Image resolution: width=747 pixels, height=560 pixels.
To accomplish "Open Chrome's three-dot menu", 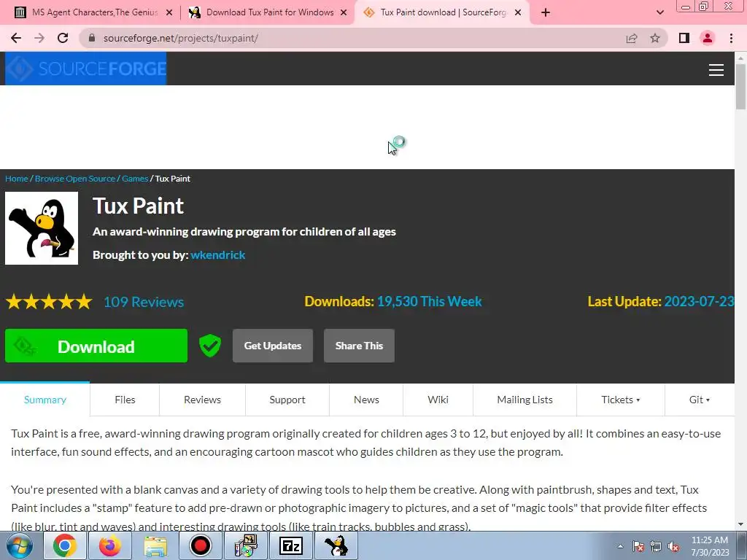I will [x=731, y=38].
